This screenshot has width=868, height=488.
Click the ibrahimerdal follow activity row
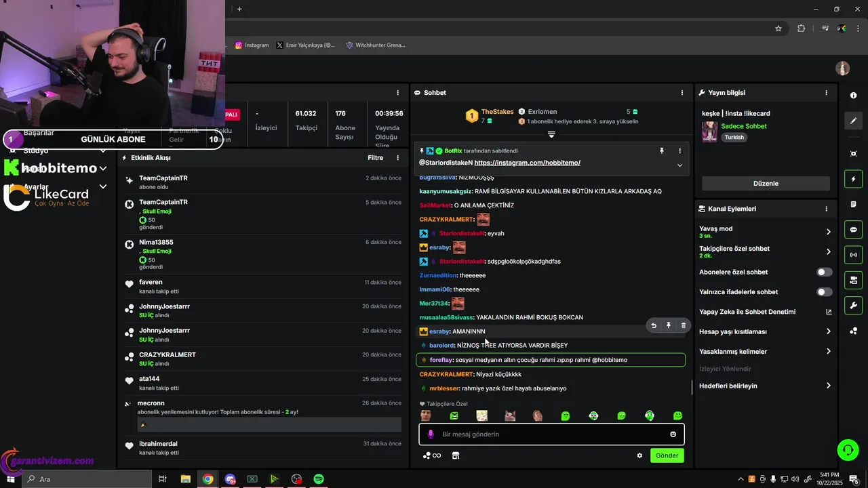click(263, 447)
